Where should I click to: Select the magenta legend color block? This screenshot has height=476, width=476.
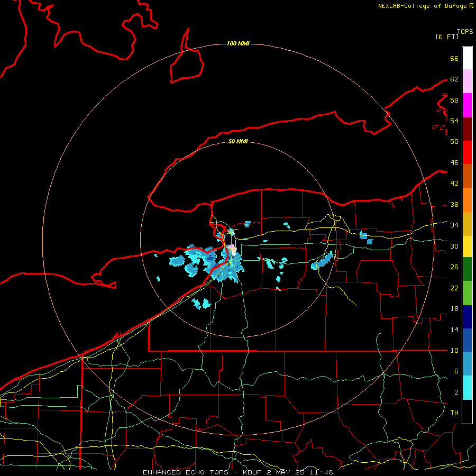pyautogui.click(x=467, y=105)
